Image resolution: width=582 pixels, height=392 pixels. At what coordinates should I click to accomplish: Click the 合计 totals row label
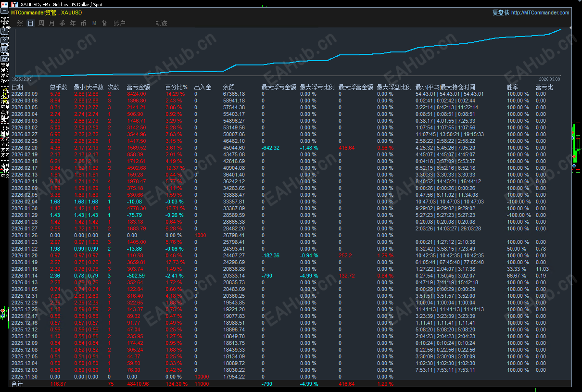pyautogui.click(x=17, y=384)
